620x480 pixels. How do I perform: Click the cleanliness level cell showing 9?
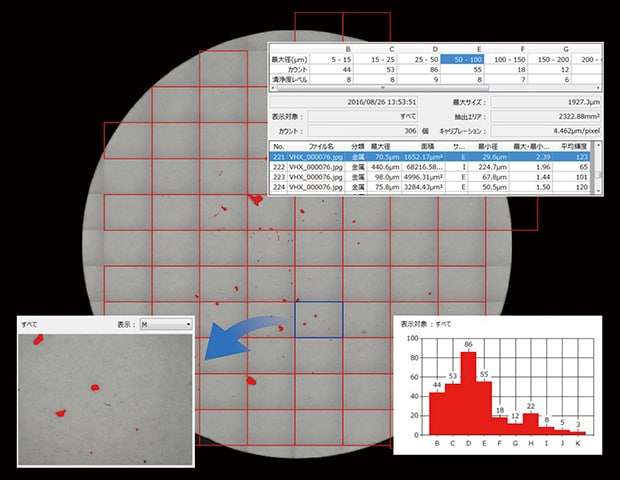[418, 79]
